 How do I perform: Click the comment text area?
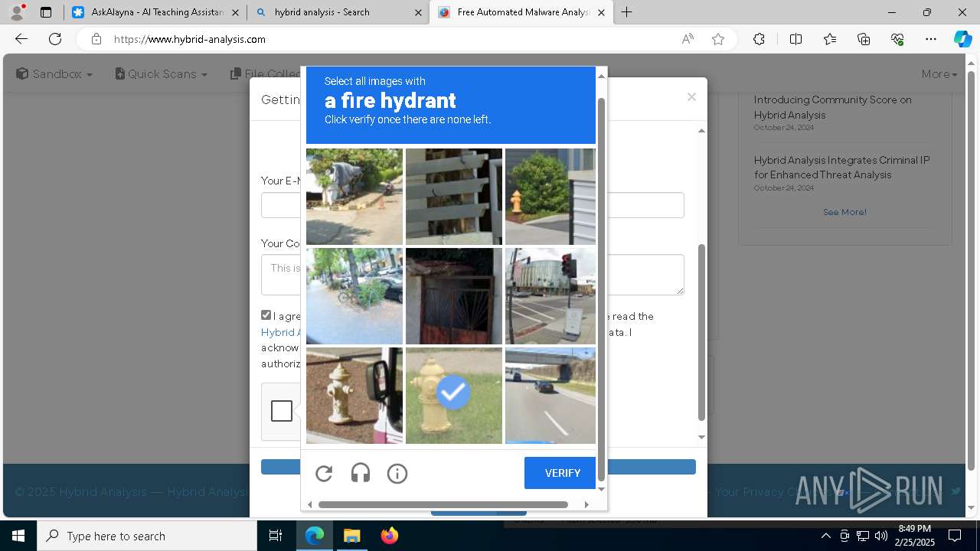(x=472, y=275)
